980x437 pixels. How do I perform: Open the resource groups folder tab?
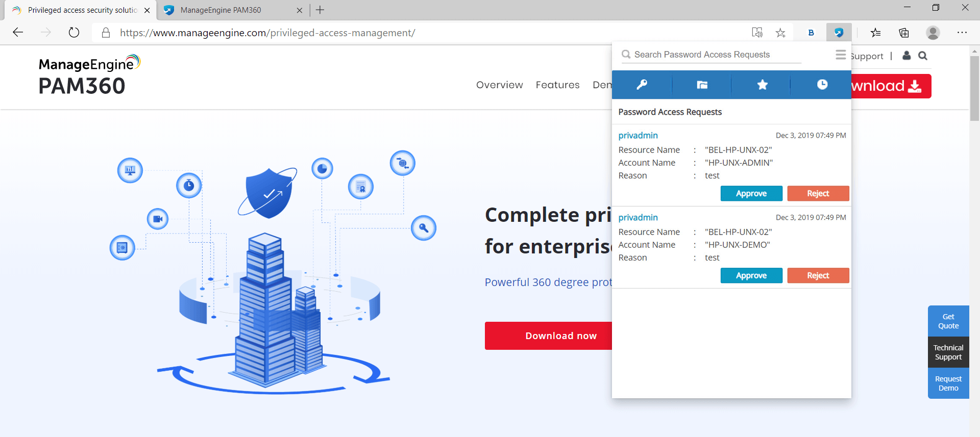click(x=702, y=85)
